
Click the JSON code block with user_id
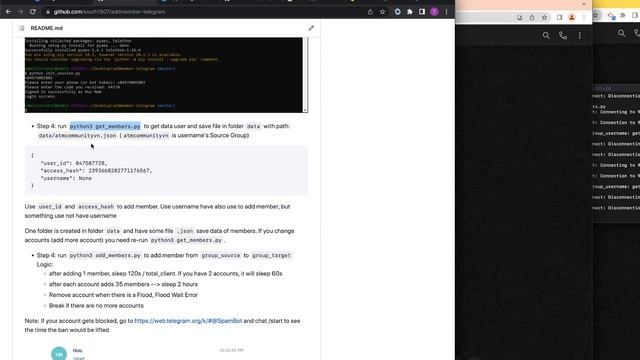tap(166, 170)
